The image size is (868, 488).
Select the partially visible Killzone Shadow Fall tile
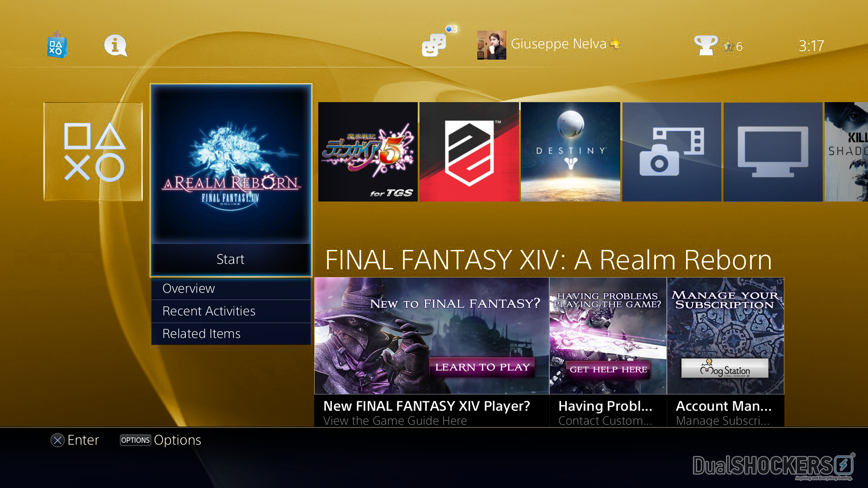point(846,152)
